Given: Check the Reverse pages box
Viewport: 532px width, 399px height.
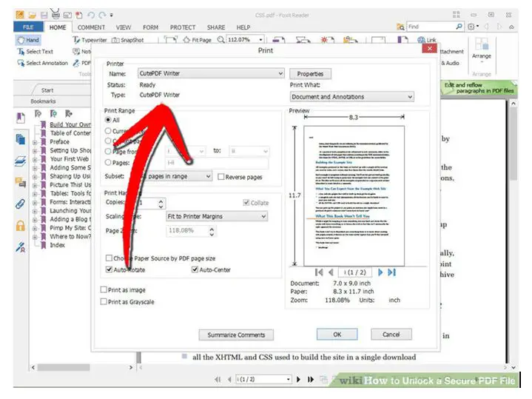Looking at the screenshot, I should coord(221,177).
